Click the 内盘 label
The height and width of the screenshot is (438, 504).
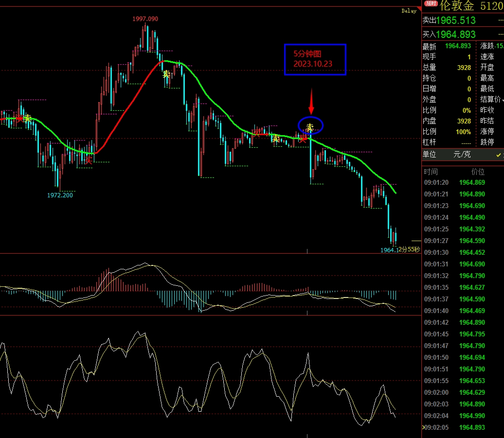click(430, 121)
